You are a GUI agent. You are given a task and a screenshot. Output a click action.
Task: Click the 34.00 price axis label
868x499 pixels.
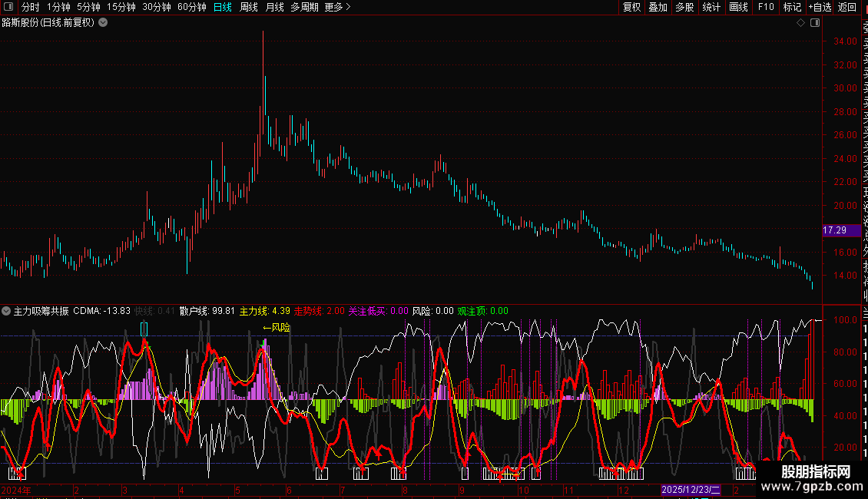click(x=845, y=41)
